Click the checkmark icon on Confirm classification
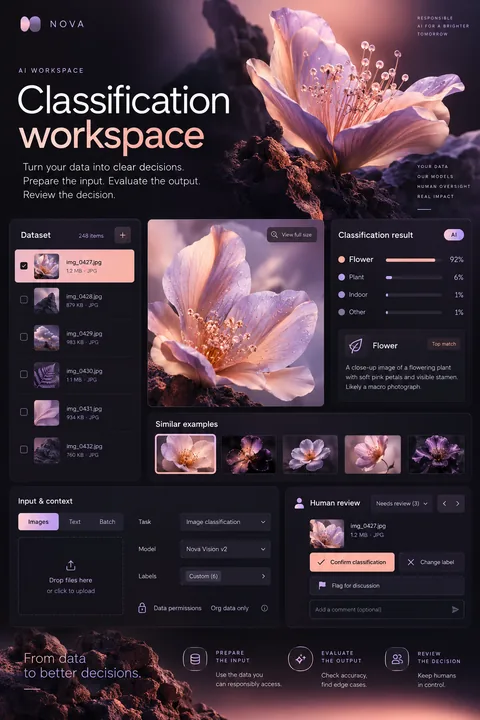 click(x=321, y=562)
